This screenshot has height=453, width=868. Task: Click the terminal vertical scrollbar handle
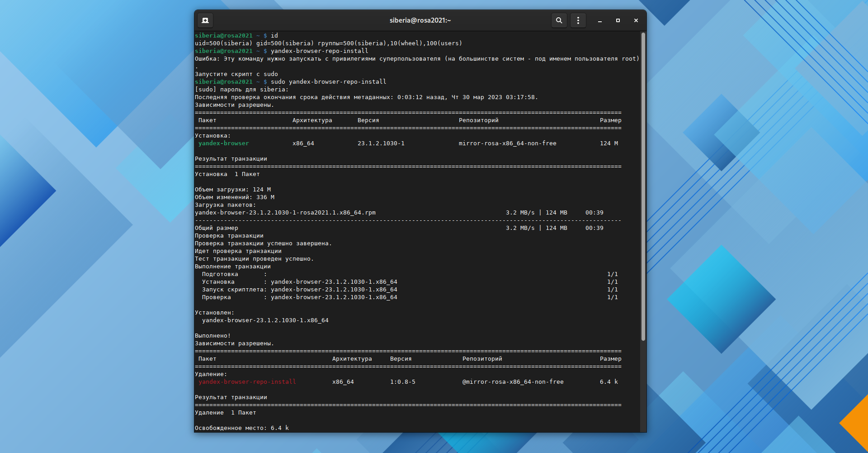tap(643, 186)
